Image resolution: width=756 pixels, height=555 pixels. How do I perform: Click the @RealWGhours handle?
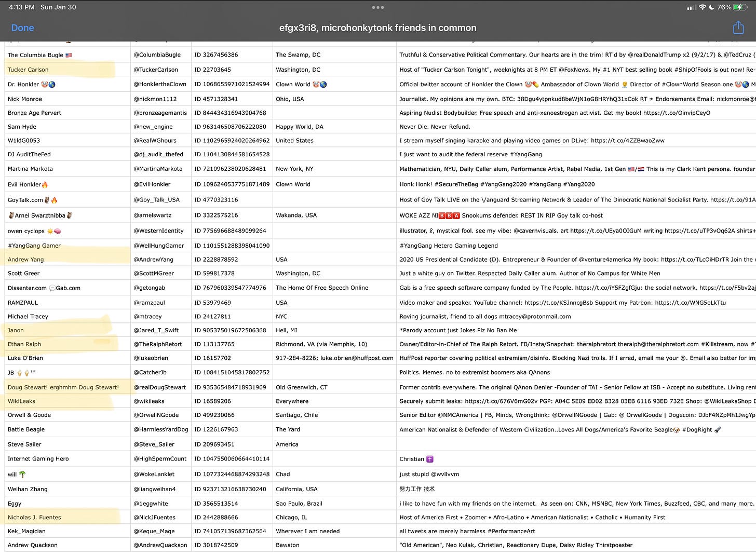pos(155,140)
